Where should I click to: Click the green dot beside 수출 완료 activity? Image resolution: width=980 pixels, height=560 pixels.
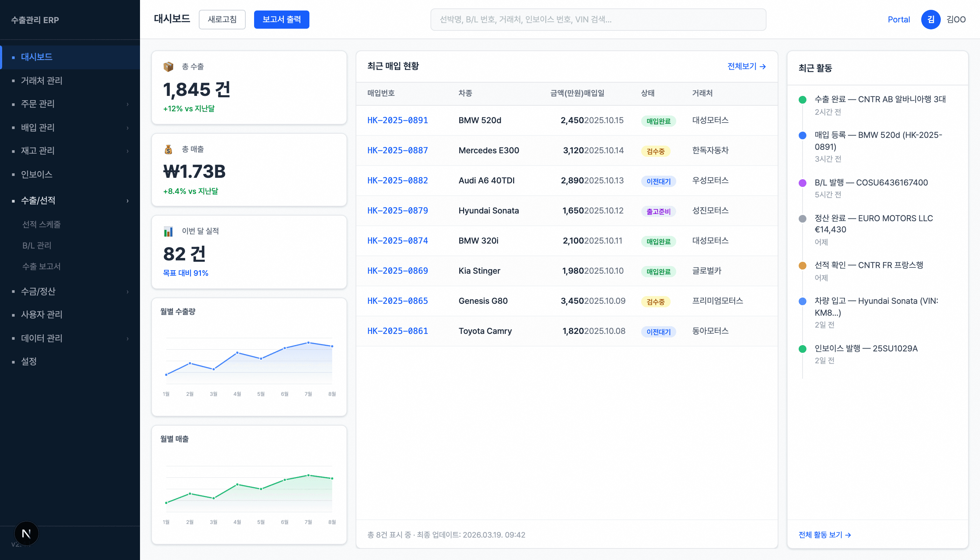coord(802,100)
